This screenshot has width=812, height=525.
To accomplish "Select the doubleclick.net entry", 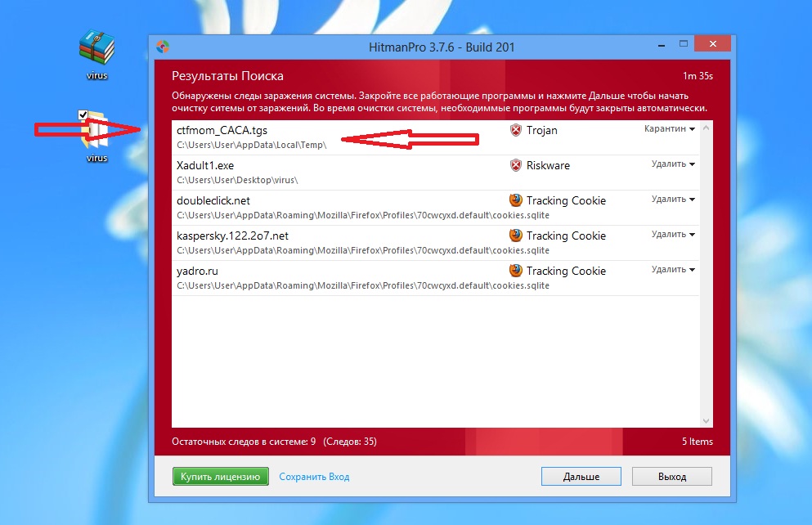I will 436,208.
